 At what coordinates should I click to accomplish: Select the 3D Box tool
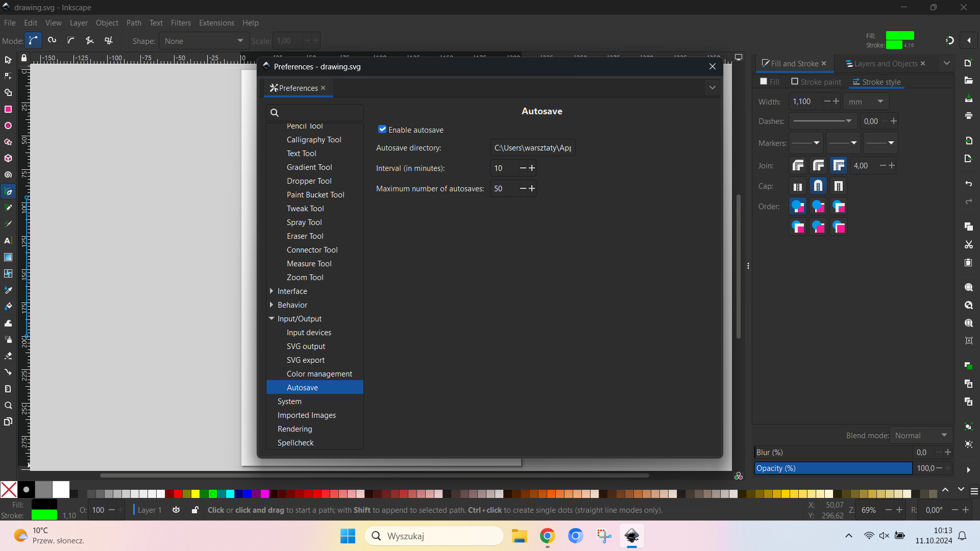click(8, 159)
